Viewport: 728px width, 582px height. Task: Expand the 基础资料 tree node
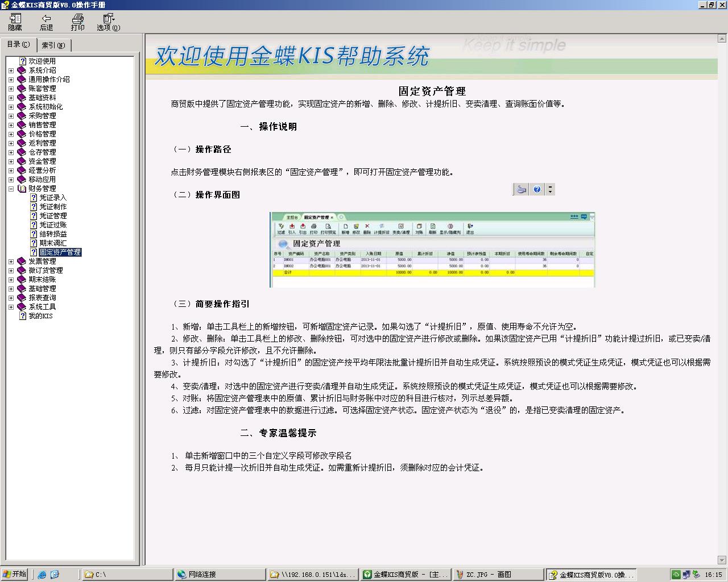11,98
